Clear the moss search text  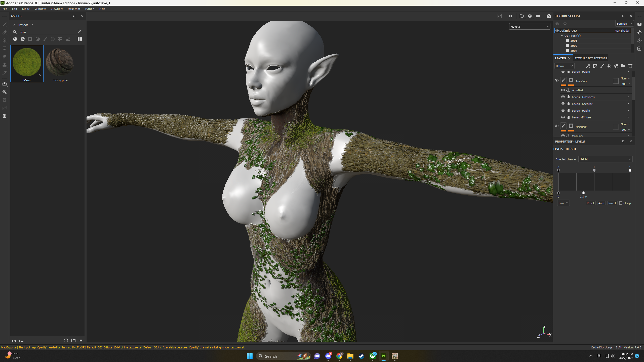point(80,31)
